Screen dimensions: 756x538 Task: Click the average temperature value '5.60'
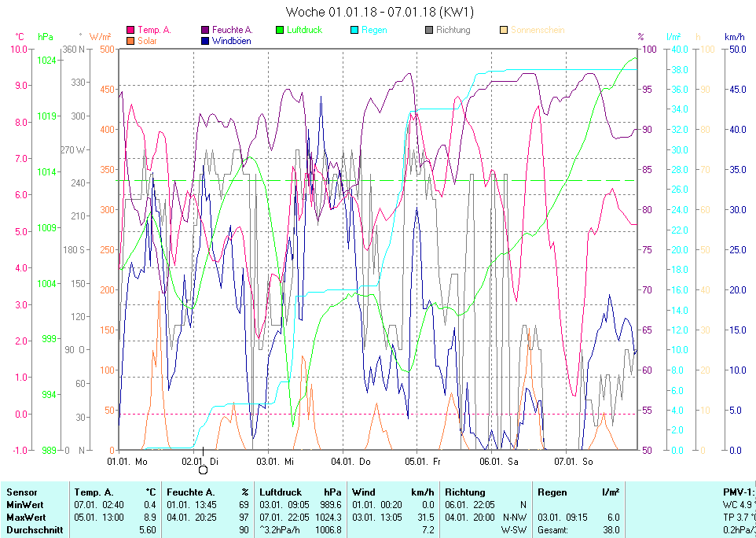pos(148,530)
